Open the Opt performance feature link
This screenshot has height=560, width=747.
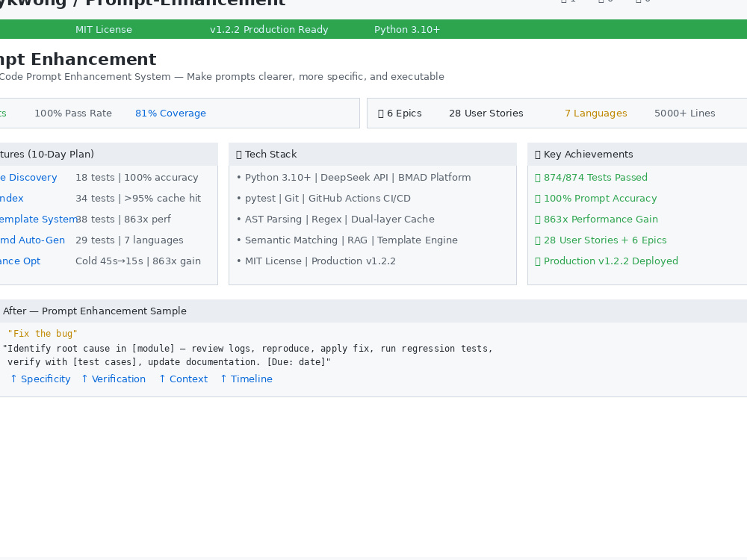(20, 261)
